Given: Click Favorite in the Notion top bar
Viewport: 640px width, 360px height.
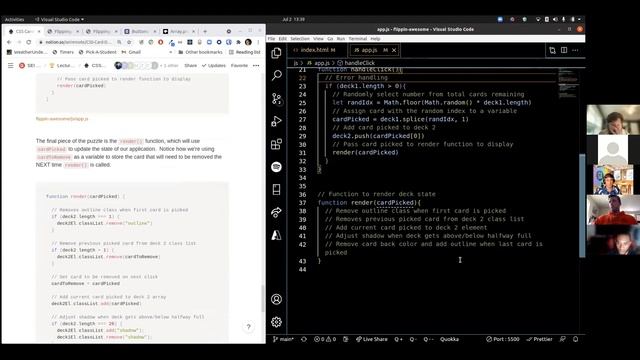Looking at the screenshot, I should coord(239,65).
